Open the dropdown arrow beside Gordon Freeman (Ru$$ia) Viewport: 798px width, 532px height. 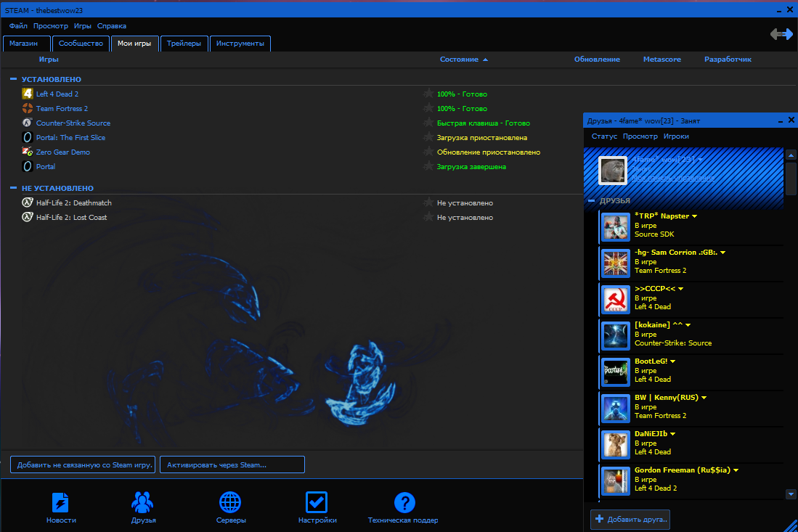(736, 470)
